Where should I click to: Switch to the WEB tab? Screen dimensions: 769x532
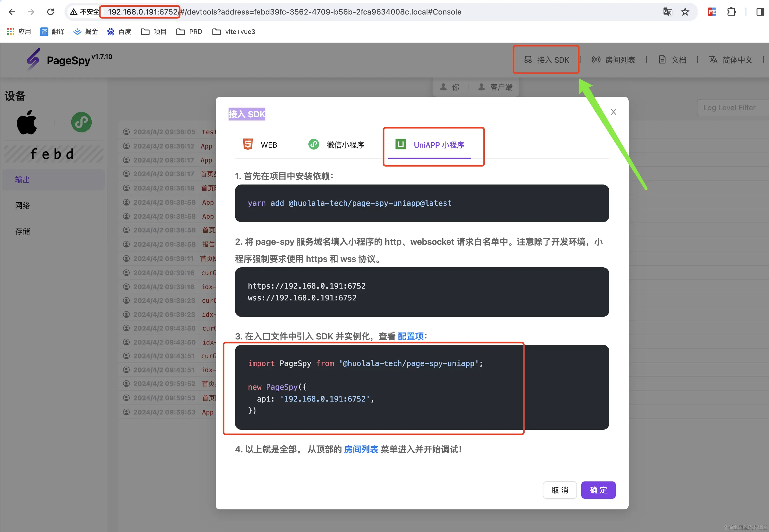tap(261, 145)
